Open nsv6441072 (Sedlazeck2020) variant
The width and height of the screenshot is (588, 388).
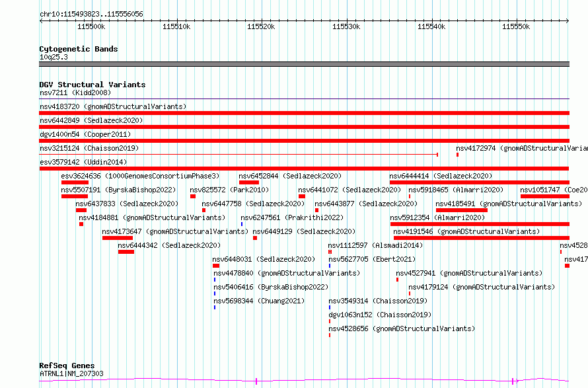tap(349, 190)
